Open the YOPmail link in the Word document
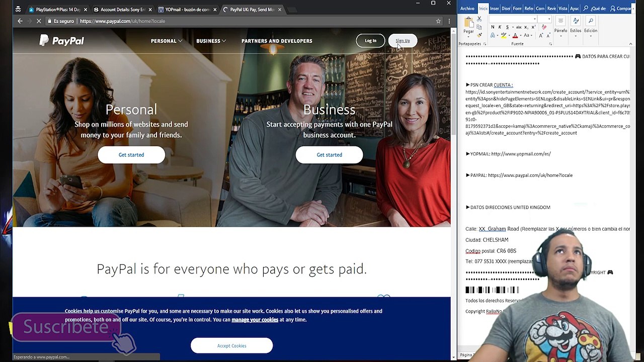This screenshot has height=362, width=644. coord(521,154)
